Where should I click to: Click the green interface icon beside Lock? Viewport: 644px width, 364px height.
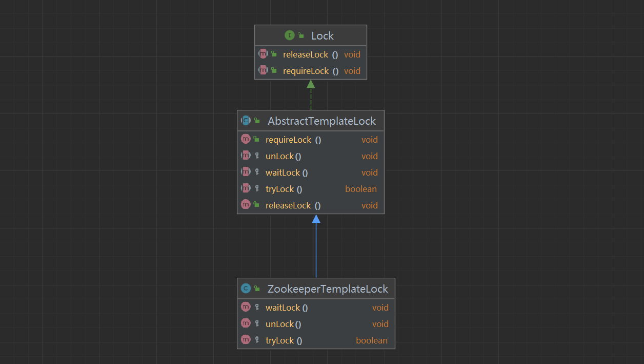click(290, 35)
